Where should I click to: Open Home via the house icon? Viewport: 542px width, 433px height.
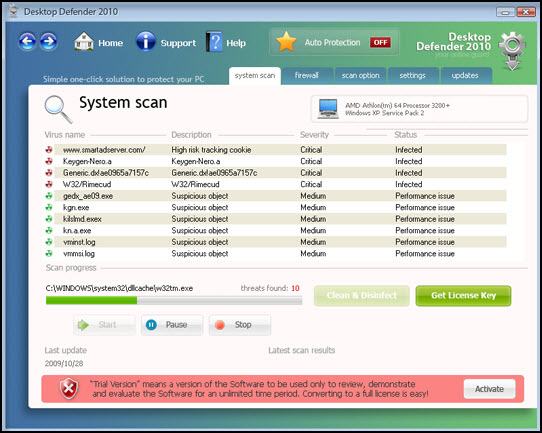(84, 41)
